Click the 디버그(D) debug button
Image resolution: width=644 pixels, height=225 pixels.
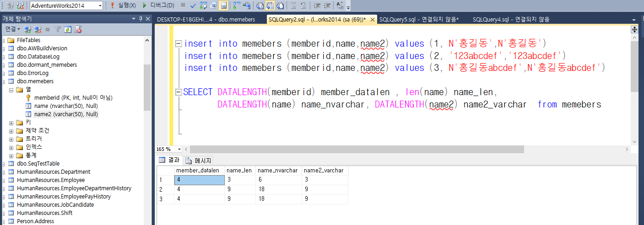(x=158, y=5)
